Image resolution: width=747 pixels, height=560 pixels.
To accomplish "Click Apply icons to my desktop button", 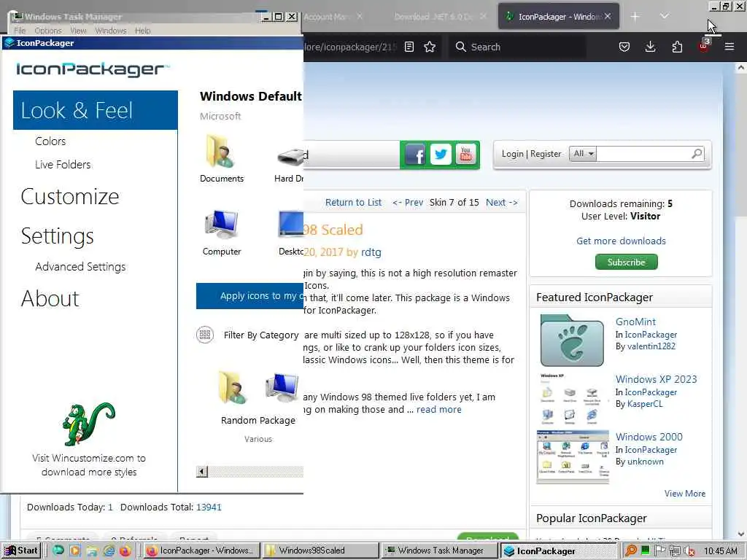I will coord(249,296).
